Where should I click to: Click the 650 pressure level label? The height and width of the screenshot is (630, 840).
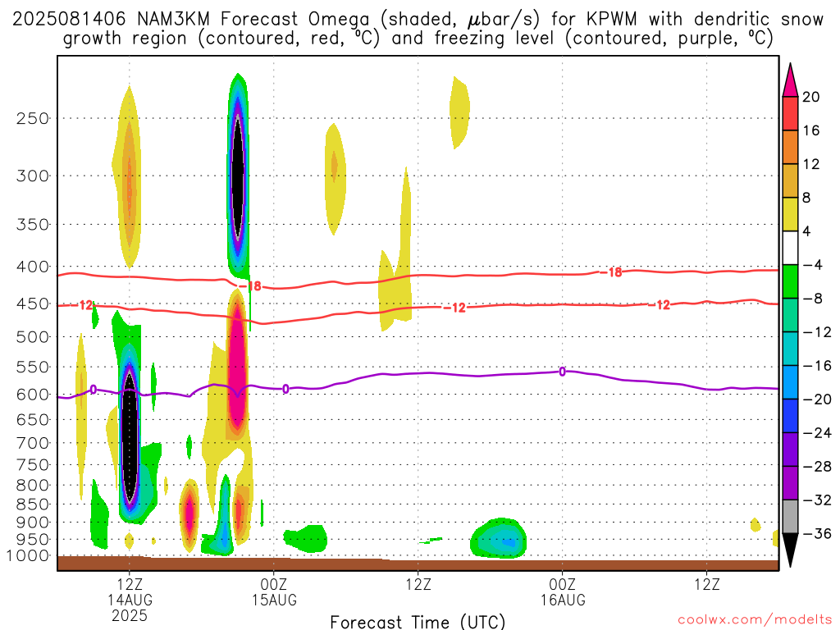click(33, 420)
